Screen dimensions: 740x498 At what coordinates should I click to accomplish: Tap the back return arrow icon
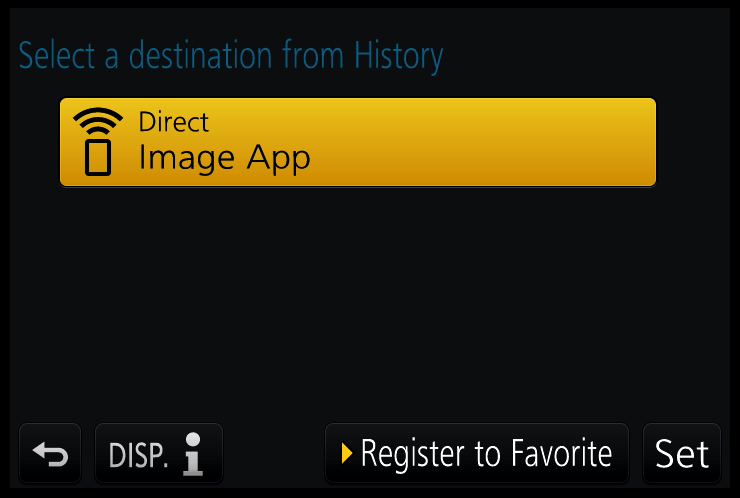pyautogui.click(x=50, y=454)
